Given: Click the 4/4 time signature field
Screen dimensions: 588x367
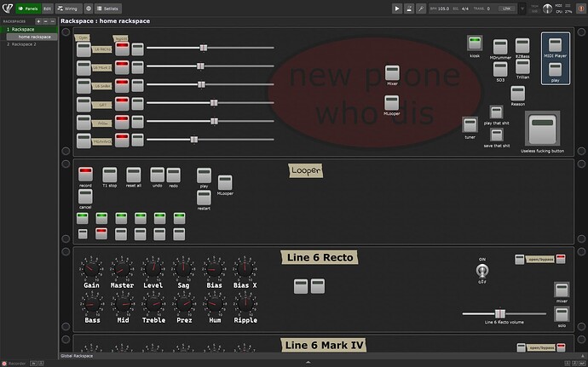Looking at the screenshot, I should click(x=465, y=9).
